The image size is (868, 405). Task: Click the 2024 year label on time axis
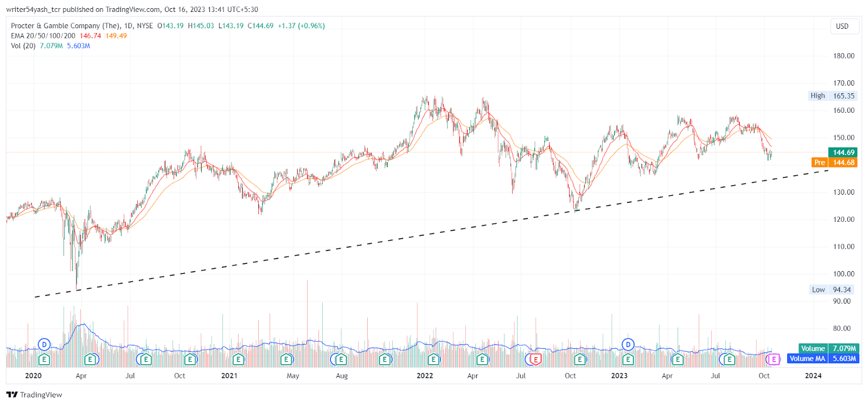[813, 376]
